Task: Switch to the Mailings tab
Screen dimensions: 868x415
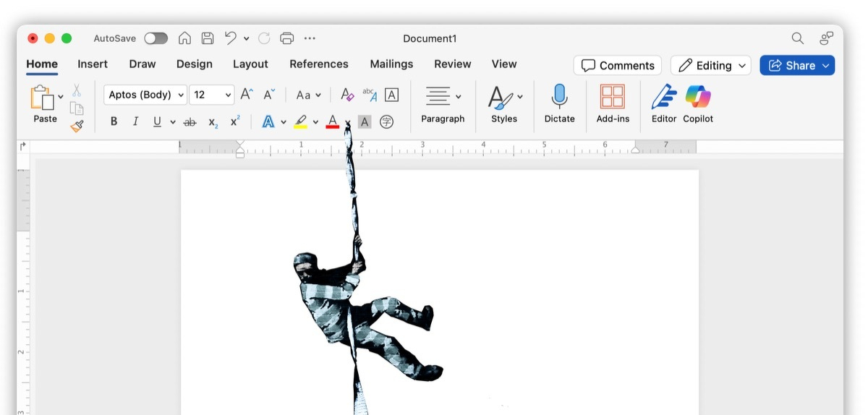Action: pos(391,64)
